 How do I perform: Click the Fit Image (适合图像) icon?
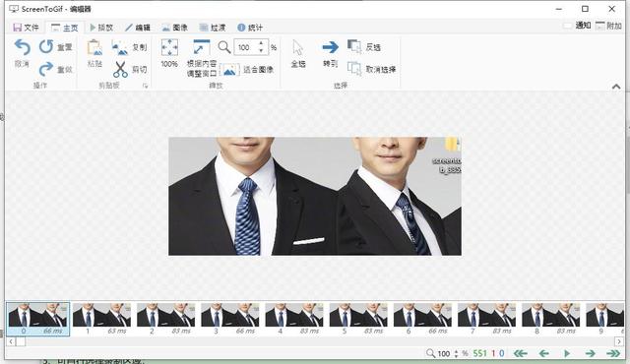click(229, 70)
